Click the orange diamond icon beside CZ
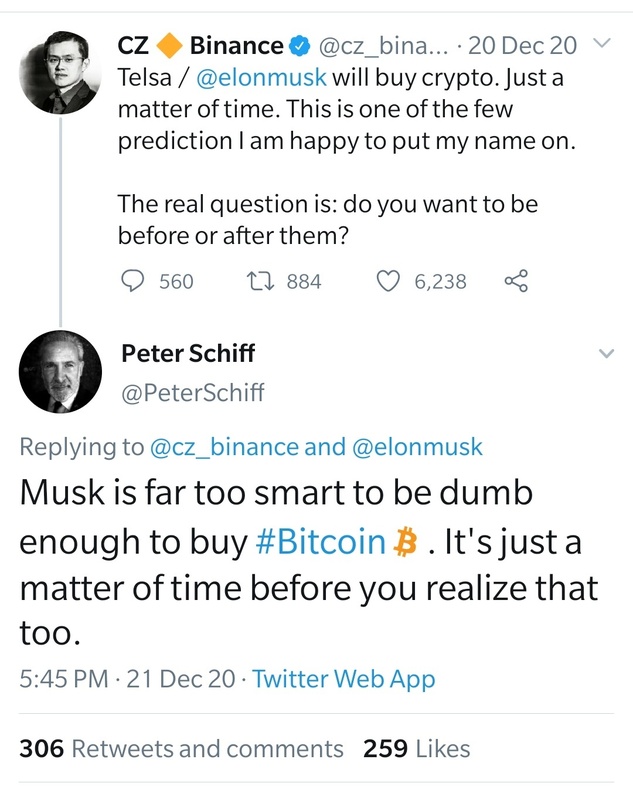 [169, 46]
